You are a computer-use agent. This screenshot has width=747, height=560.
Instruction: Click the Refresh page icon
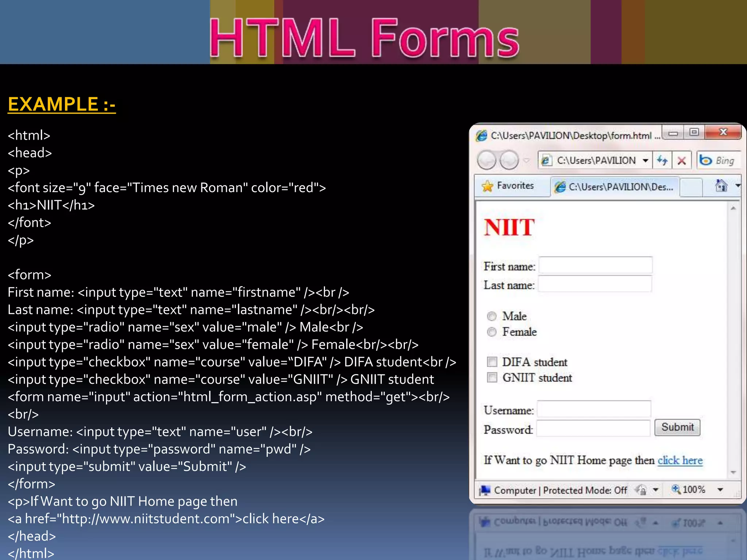(x=662, y=160)
